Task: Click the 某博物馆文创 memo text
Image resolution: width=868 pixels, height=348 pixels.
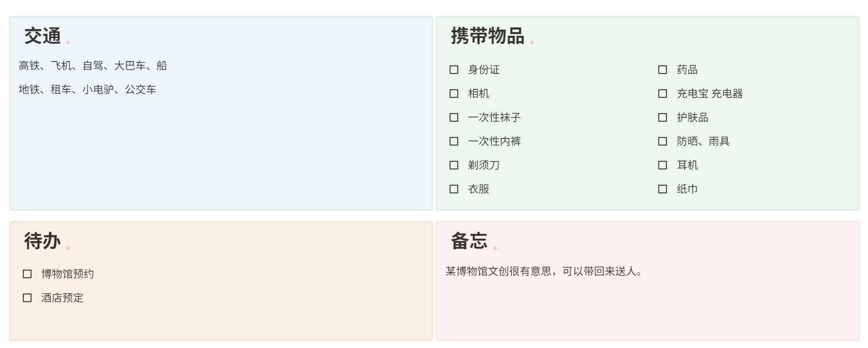Action: 544,271
